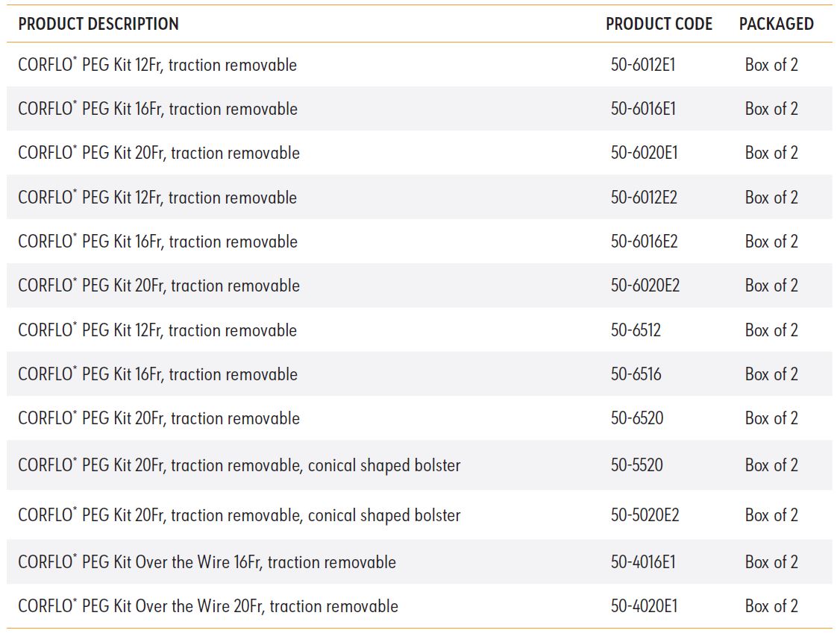Screen dimensions: 840x636
Task: Click the description in the 50-6012E2 row
Action: pyautogui.click(x=157, y=198)
